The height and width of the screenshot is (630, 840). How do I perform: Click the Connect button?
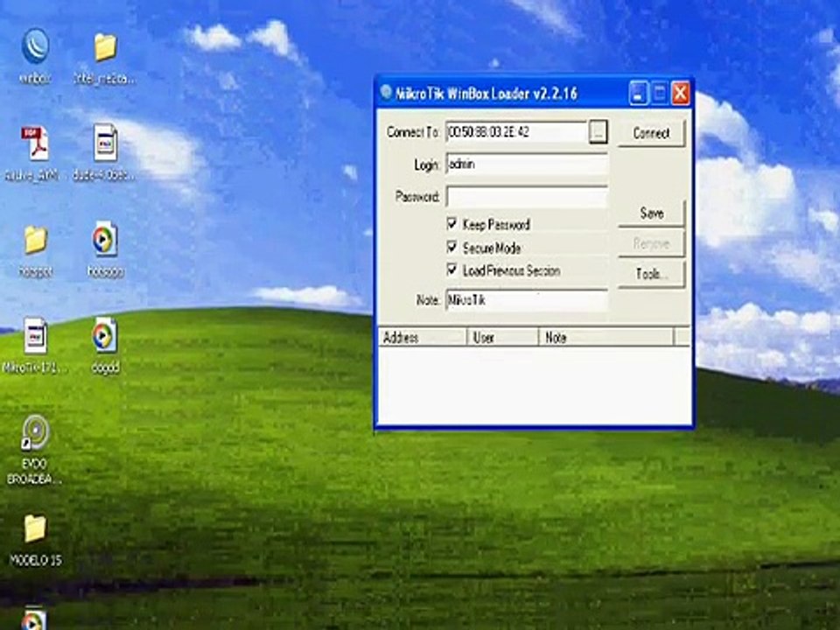(651, 133)
